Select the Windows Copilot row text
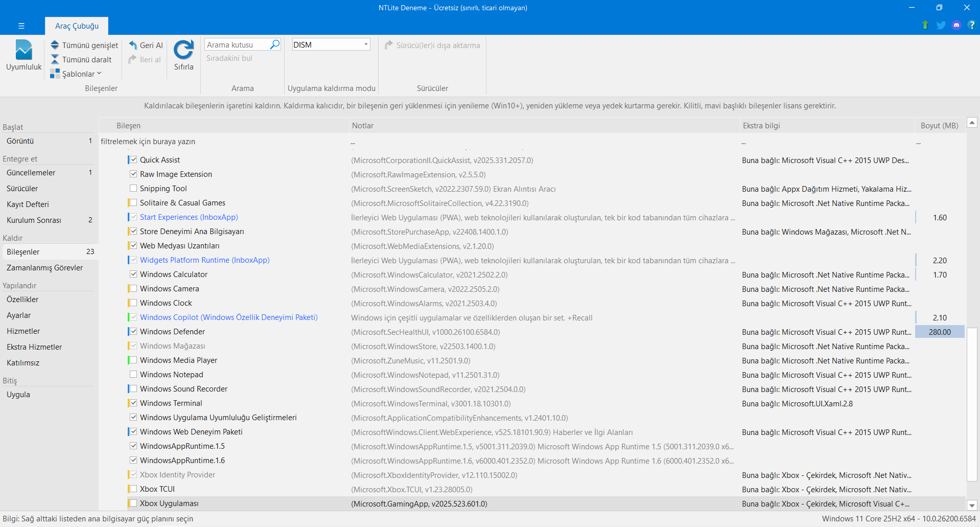The width and height of the screenshot is (980, 527). click(228, 317)
